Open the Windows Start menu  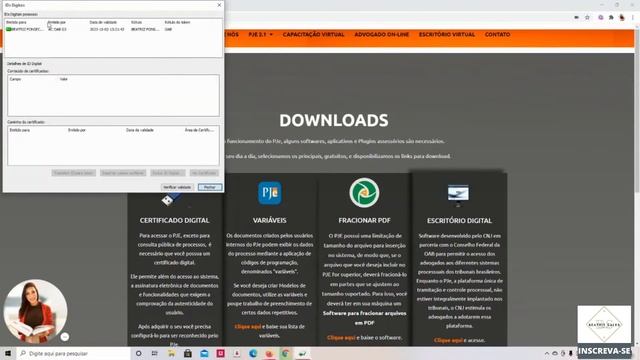pos(7,353)
